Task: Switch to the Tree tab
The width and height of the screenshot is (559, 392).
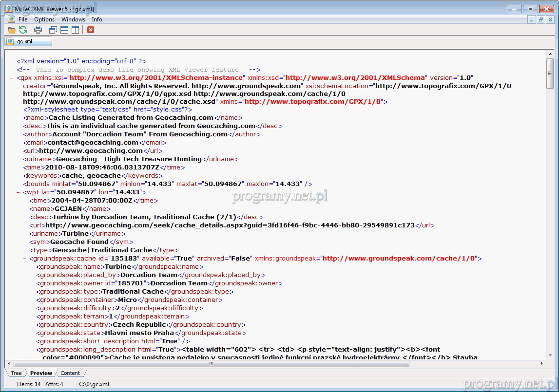Action: 16,373
